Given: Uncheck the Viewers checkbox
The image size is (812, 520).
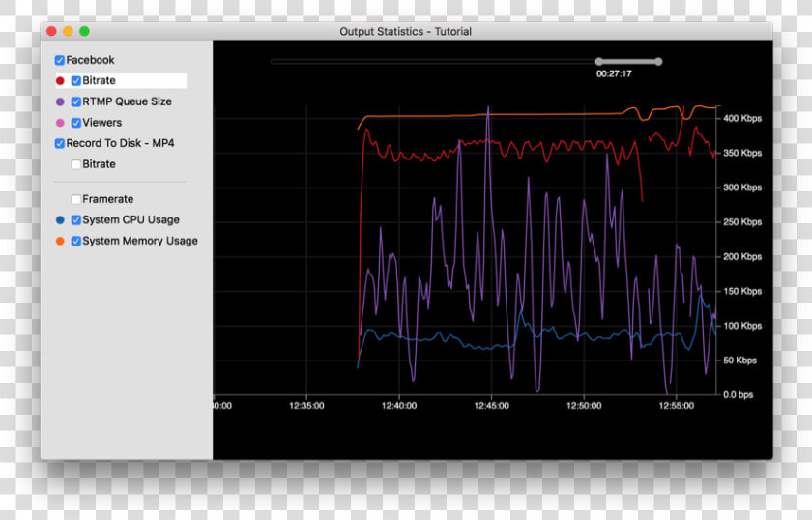Looking at the screenshot, I should coord(76,123).
